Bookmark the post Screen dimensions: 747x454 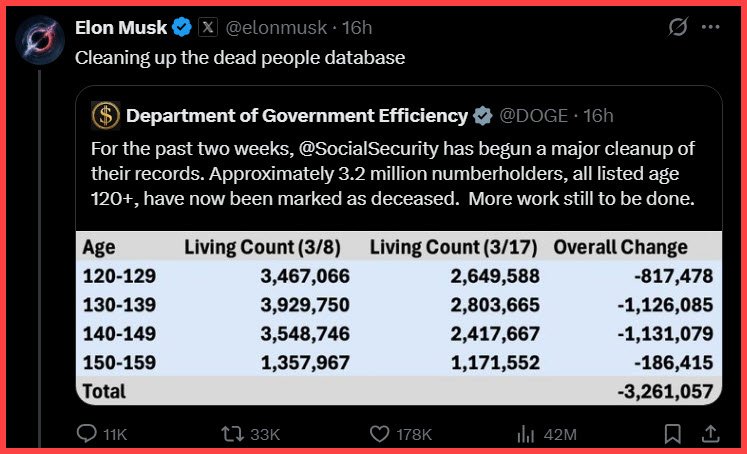[674, 434]
